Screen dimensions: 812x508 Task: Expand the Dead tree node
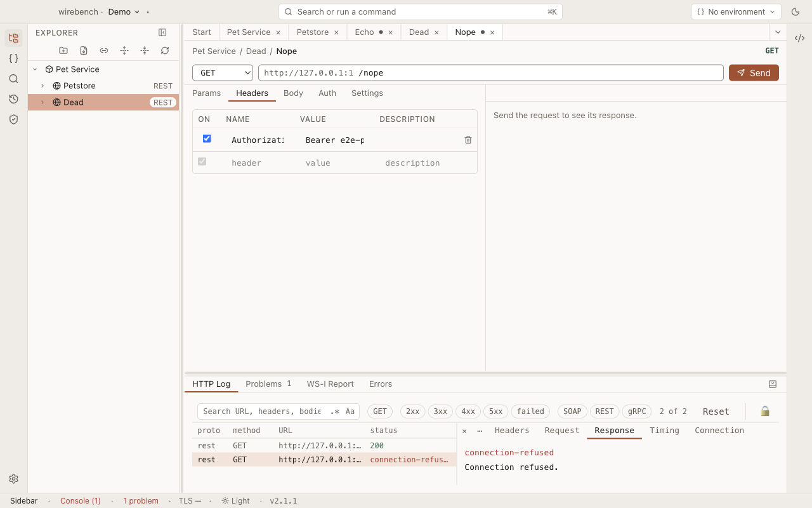pos(43,102)
